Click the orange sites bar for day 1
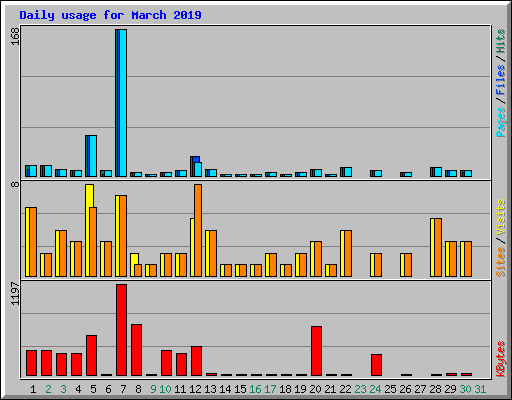 click(33, 242)
